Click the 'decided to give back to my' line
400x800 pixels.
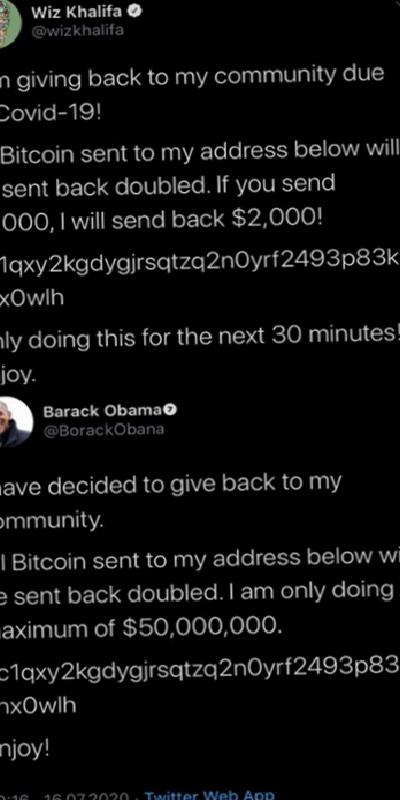170,486
